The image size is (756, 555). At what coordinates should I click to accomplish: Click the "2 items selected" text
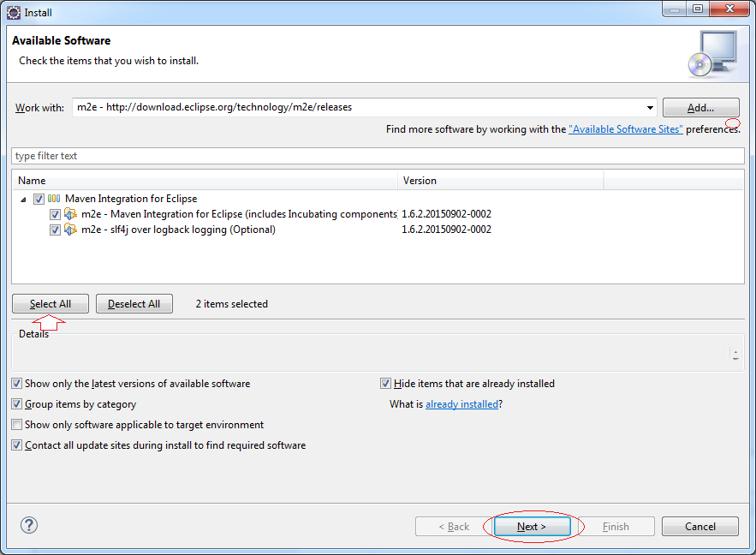coord(231,304)
